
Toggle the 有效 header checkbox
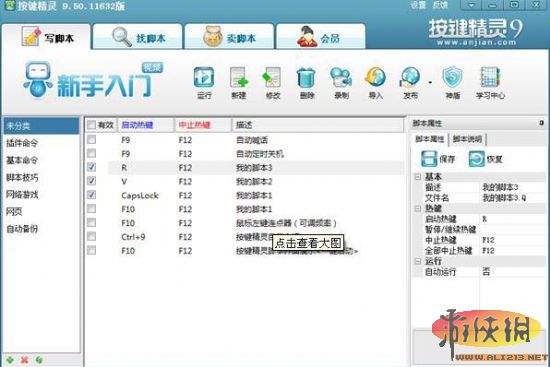pos(91,125)
